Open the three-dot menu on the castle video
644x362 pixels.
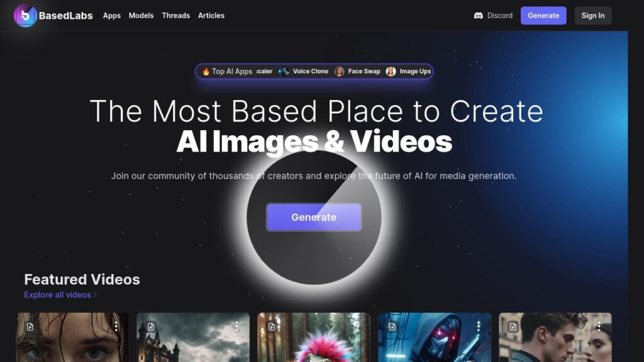[236, 326]
